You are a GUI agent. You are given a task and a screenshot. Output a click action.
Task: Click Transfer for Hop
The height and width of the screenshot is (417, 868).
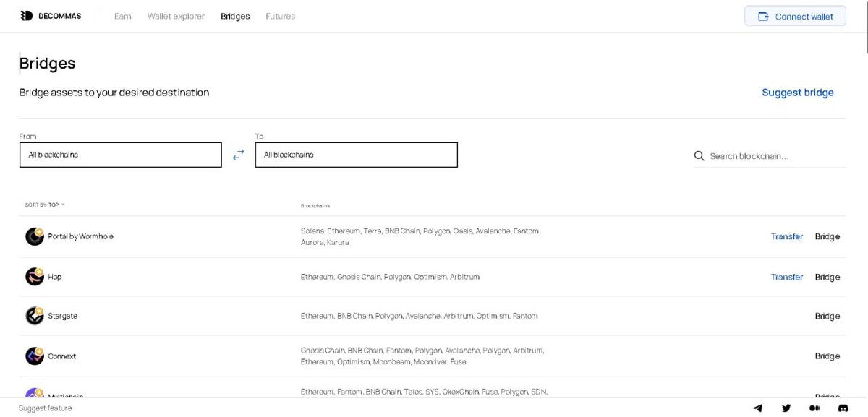click(787, 277)
